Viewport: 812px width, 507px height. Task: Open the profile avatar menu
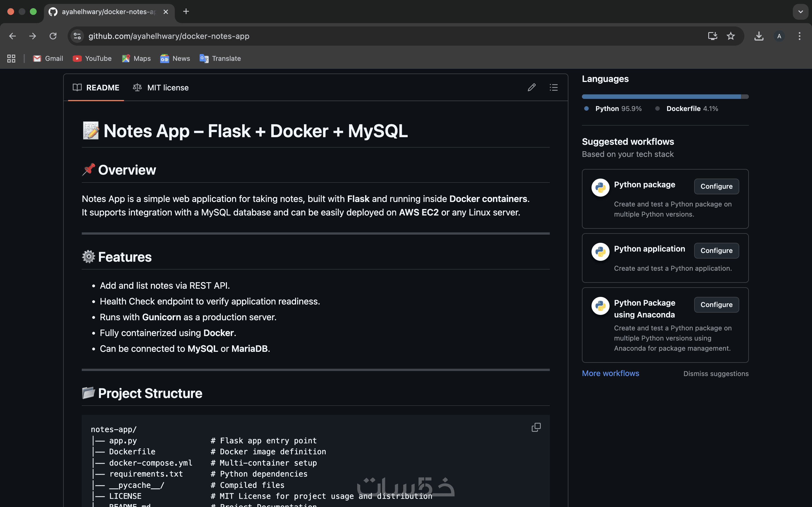click(779, 36)
